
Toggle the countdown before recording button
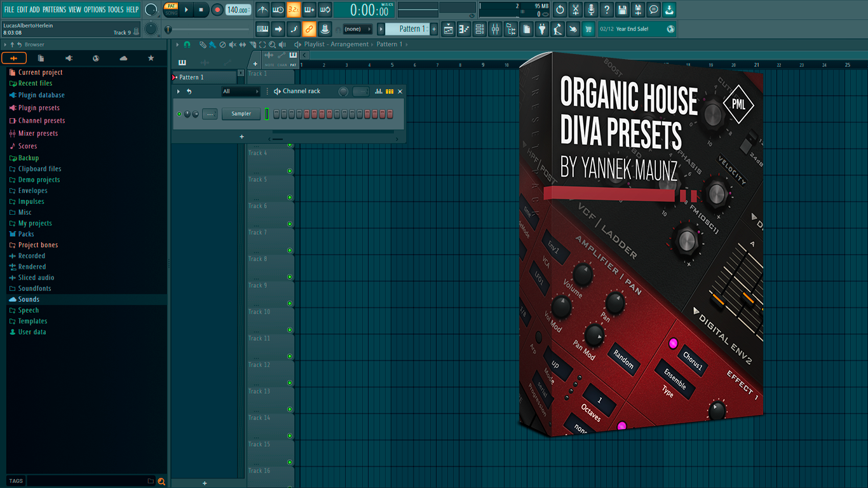tap(294, 10)
